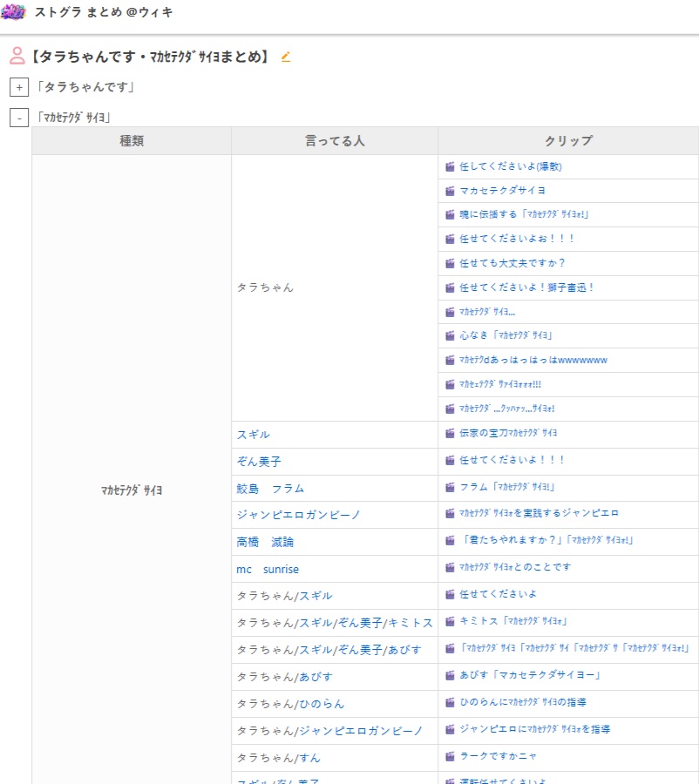Click clip icon beside フラム clip
Viewport: 699px width, 784px height.
coord(450,487)
